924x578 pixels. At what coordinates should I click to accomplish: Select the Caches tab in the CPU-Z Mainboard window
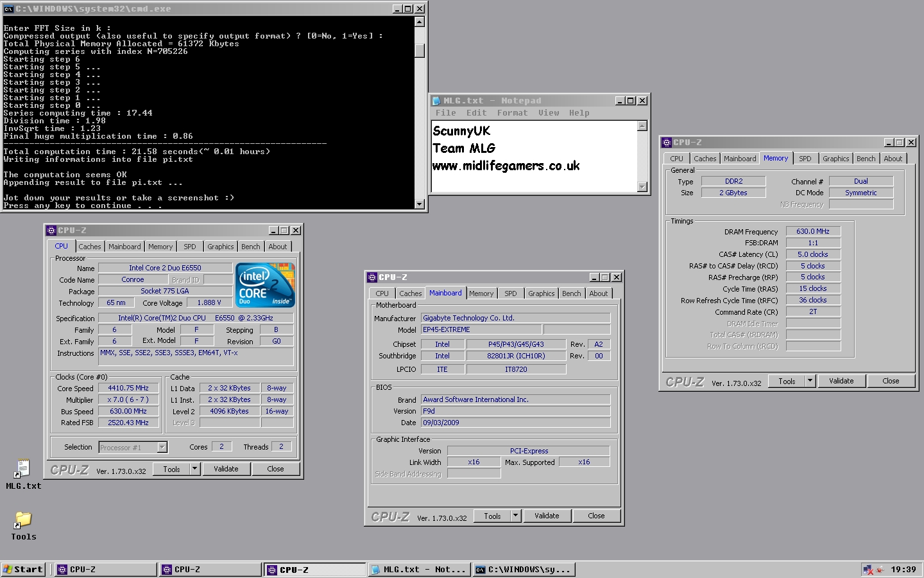pyautogui.click(x=411, y=293)
